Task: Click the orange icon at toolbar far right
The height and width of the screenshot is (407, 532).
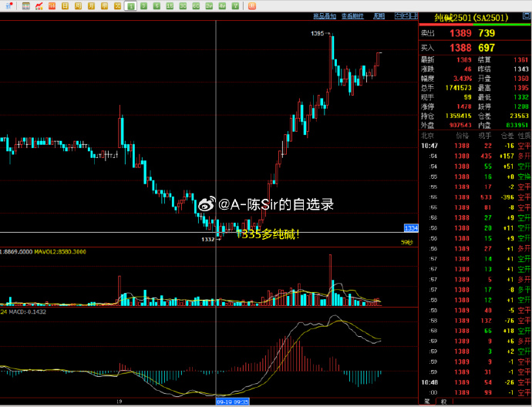Action: pyautogui.click(x=251, y=6)
